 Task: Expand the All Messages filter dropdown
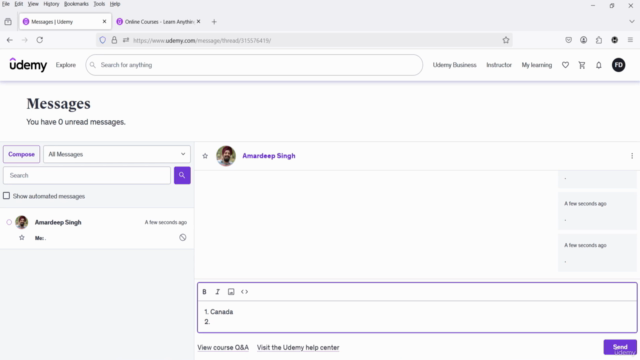click(x=117, y=154)
